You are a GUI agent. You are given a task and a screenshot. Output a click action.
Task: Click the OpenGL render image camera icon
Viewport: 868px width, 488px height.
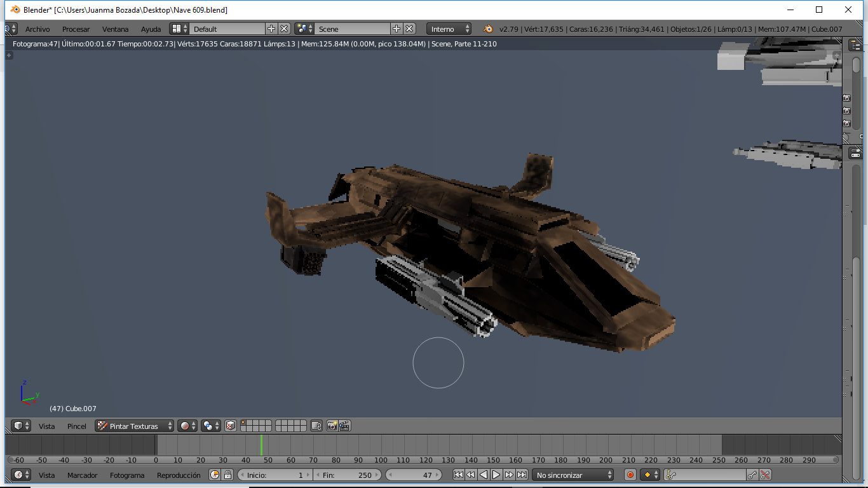tap(332, 426)
